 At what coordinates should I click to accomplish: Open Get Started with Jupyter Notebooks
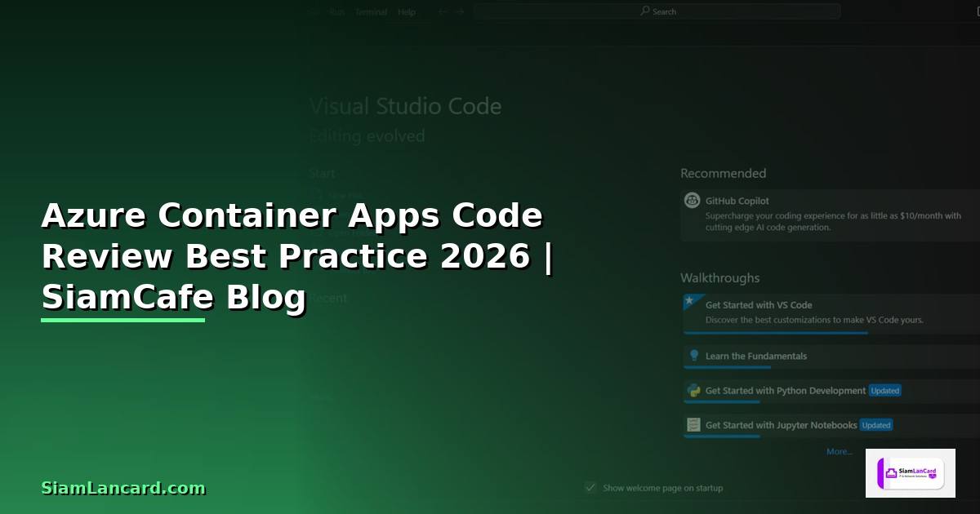pyautogui.click(x=831, y=426)
